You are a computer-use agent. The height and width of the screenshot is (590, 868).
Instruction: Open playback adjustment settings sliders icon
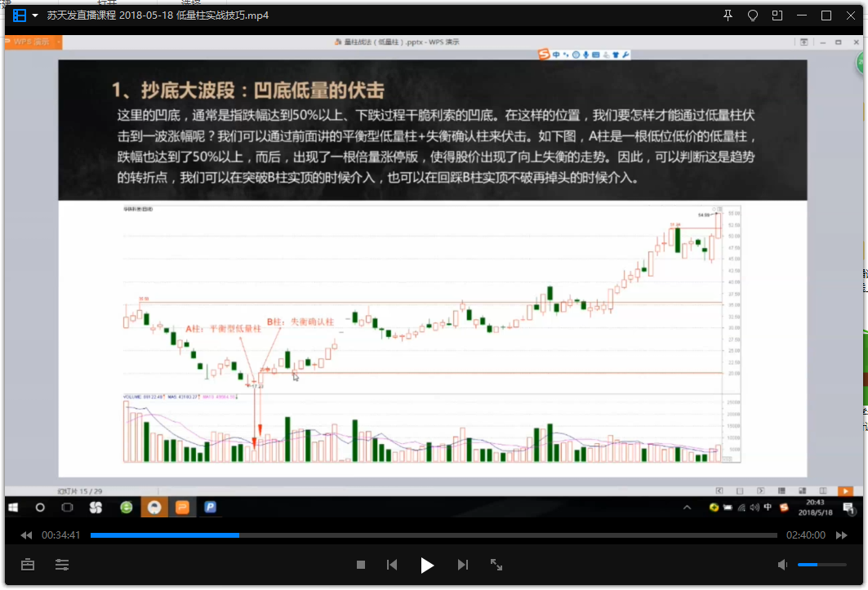pyautogui.click(x=62, y=565)
